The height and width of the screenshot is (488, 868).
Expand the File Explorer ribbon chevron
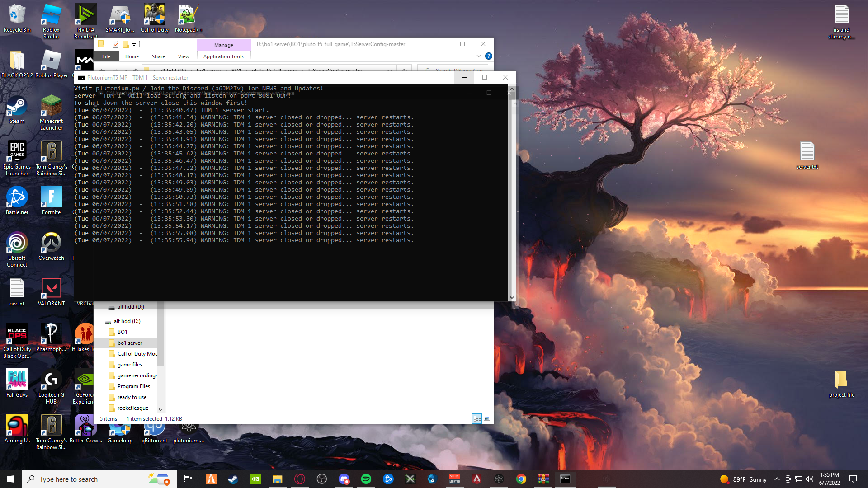point(478,56)
